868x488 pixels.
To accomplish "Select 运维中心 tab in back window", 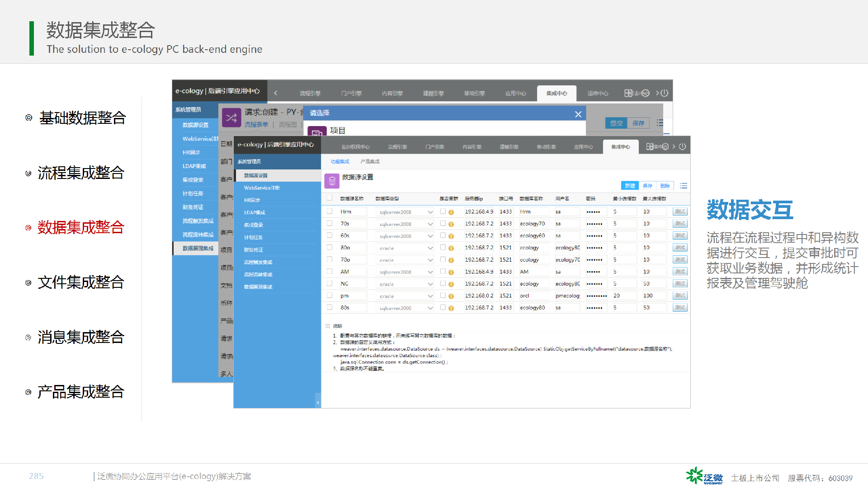I will (x=598, y=94).
